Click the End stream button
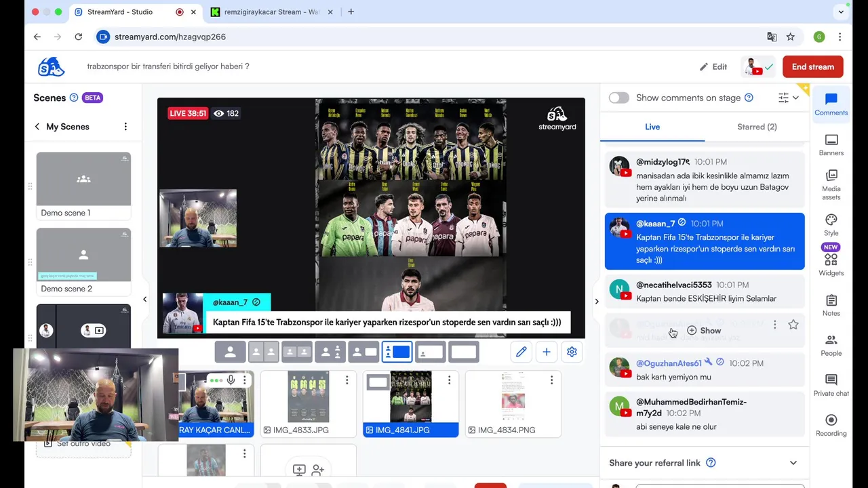This screenshot has height=488, width=868. (x=813, y=66)
